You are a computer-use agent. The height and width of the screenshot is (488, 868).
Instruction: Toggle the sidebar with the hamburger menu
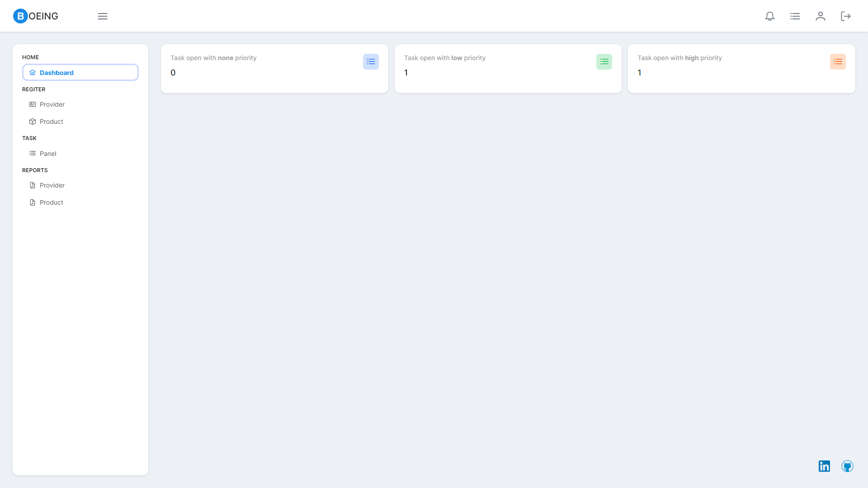[x=102, y=16]
